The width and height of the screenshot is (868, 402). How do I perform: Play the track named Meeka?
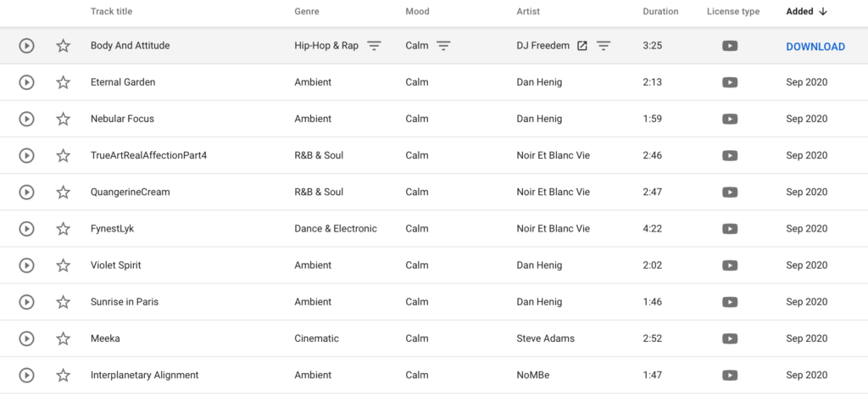click(26, 338)
